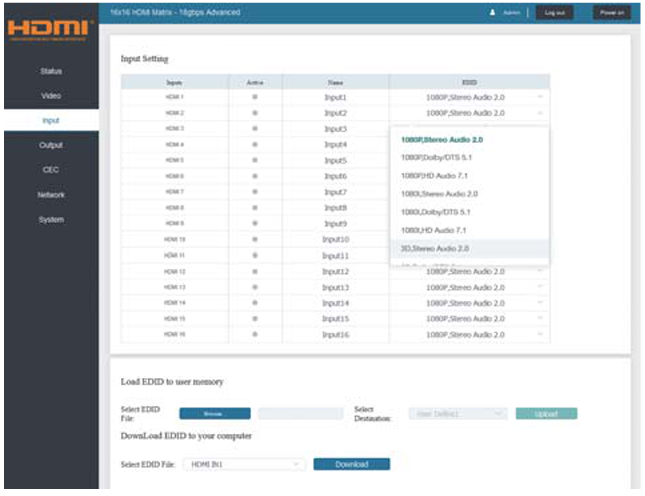Click the active indicator for HDMI 14
The height and width of the screenshot is (496, 645).
pos(255,303)
